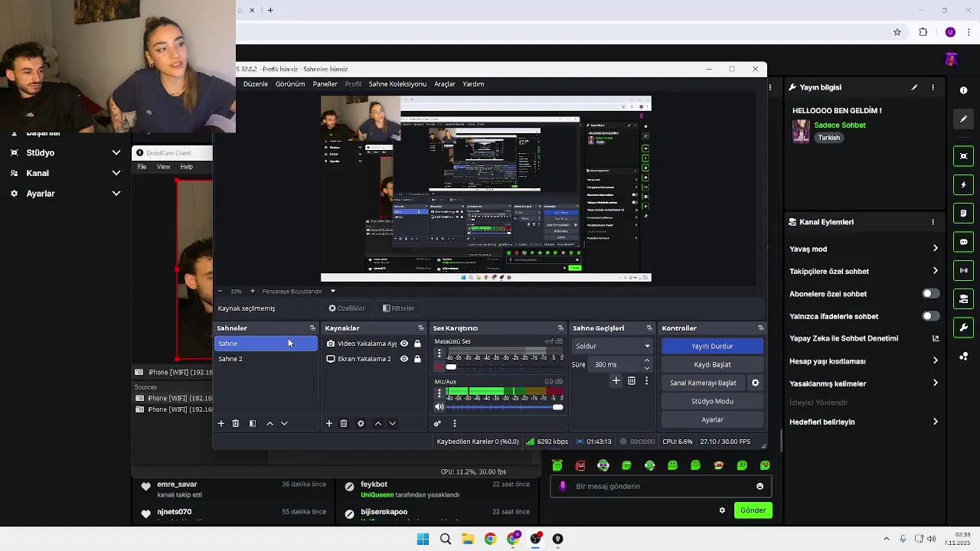Add a new source in Kaynaklar panel
The width and height of the screenshot is (980, 551).
coord(329,423)
